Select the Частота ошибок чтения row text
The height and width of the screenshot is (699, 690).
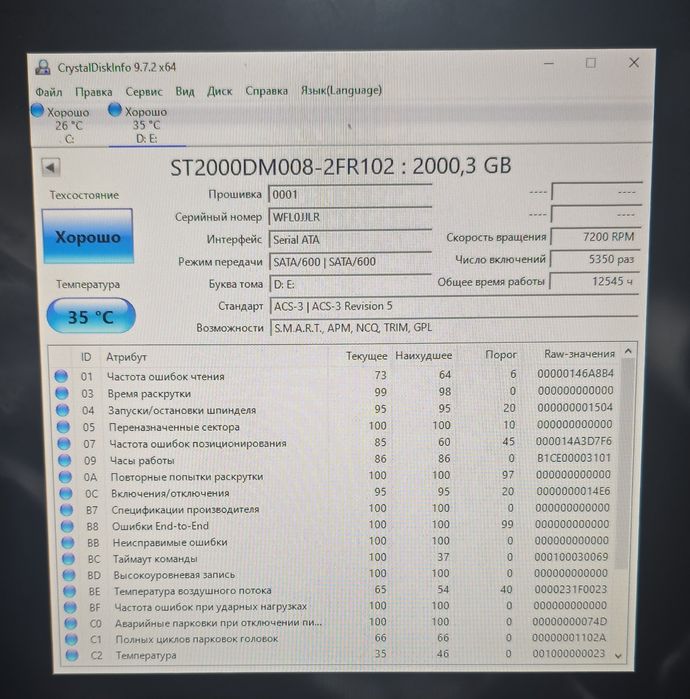click(165, 377)
